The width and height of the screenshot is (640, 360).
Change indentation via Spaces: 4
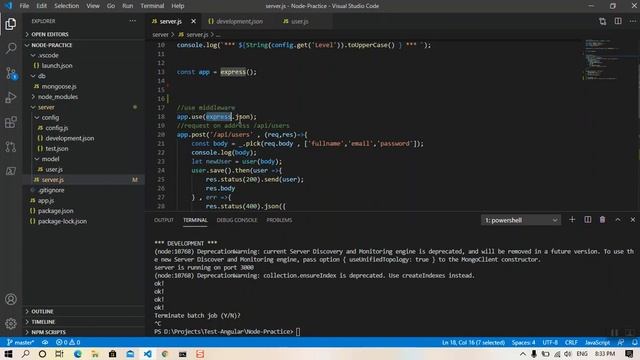point(523,342)
